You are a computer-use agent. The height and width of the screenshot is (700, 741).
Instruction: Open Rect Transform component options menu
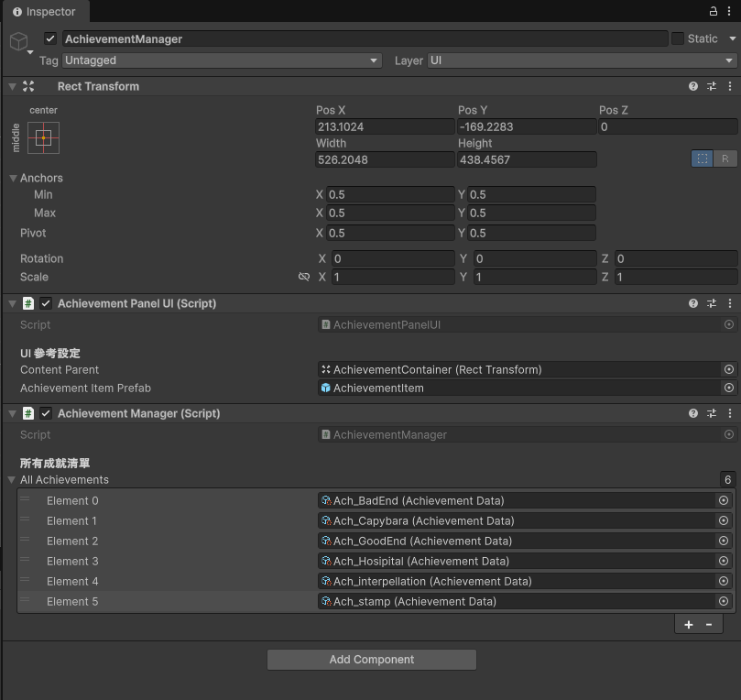tap(730, 86)
